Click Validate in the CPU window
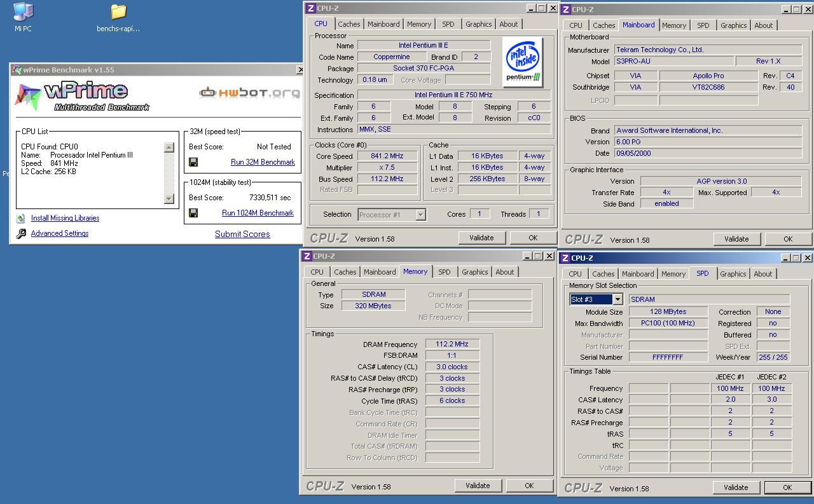 coord(481,238)
